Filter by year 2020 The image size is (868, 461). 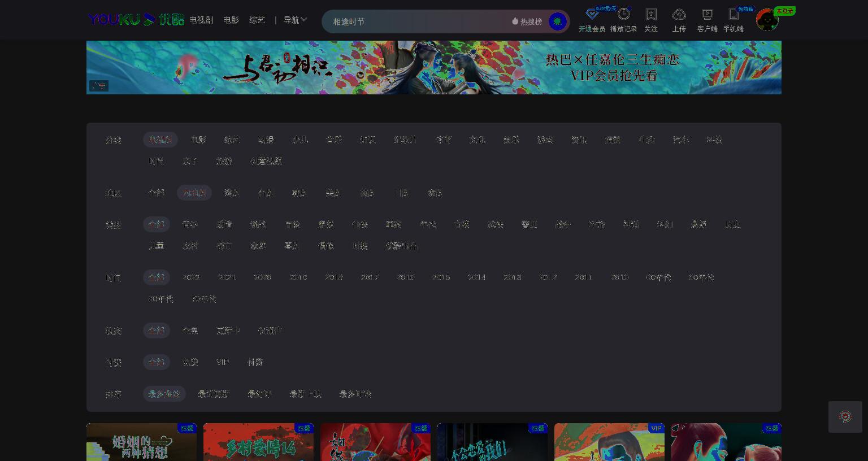pos(263,277)
